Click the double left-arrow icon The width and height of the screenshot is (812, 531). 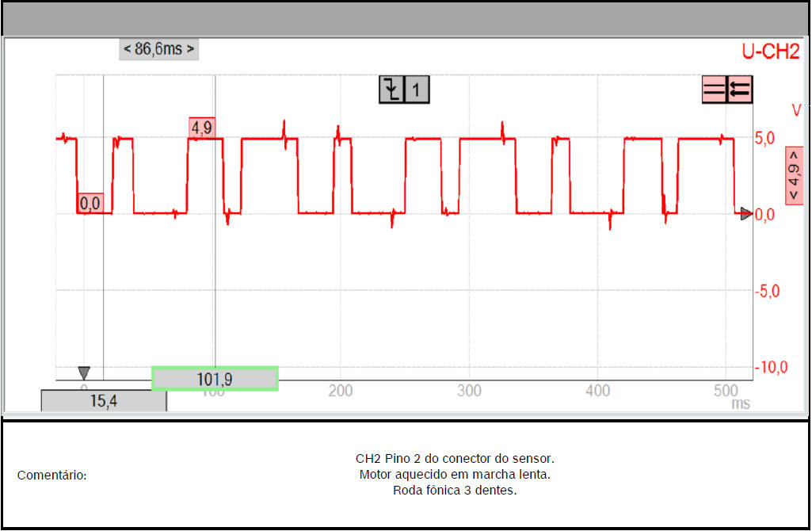point(740,90)
